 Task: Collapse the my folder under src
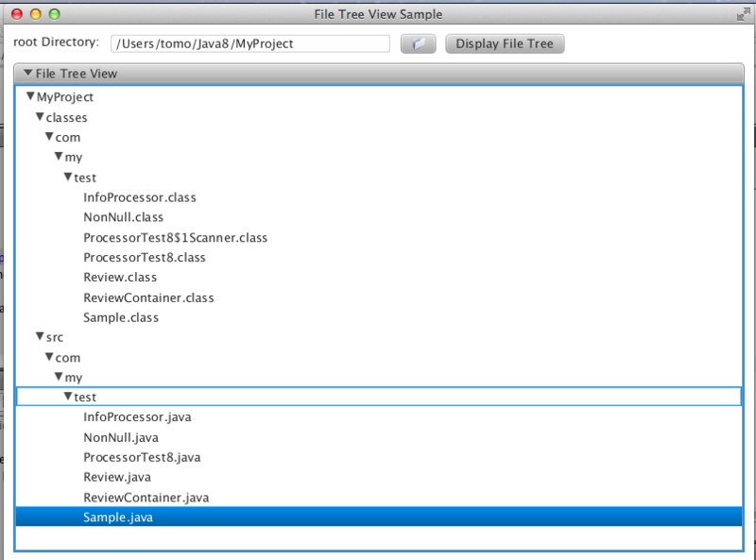click(59, 377)
